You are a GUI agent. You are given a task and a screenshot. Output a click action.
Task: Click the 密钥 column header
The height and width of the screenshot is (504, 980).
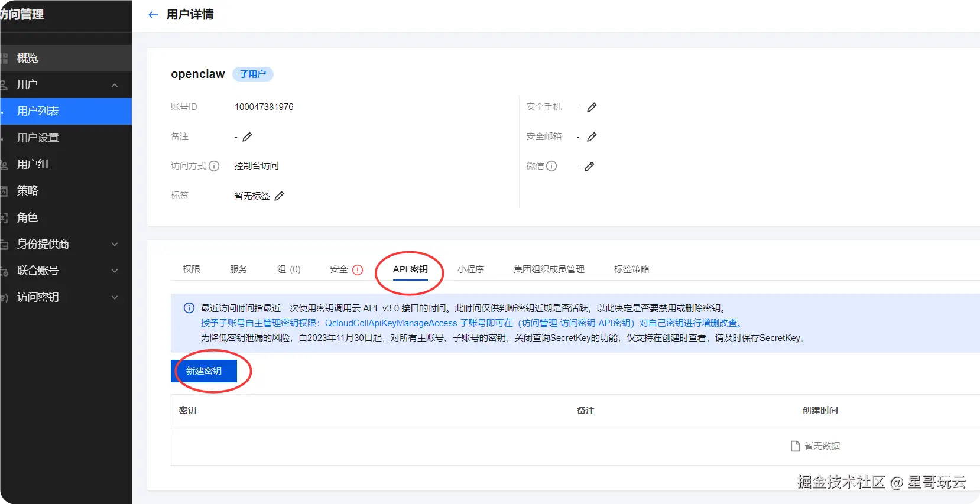188,411
